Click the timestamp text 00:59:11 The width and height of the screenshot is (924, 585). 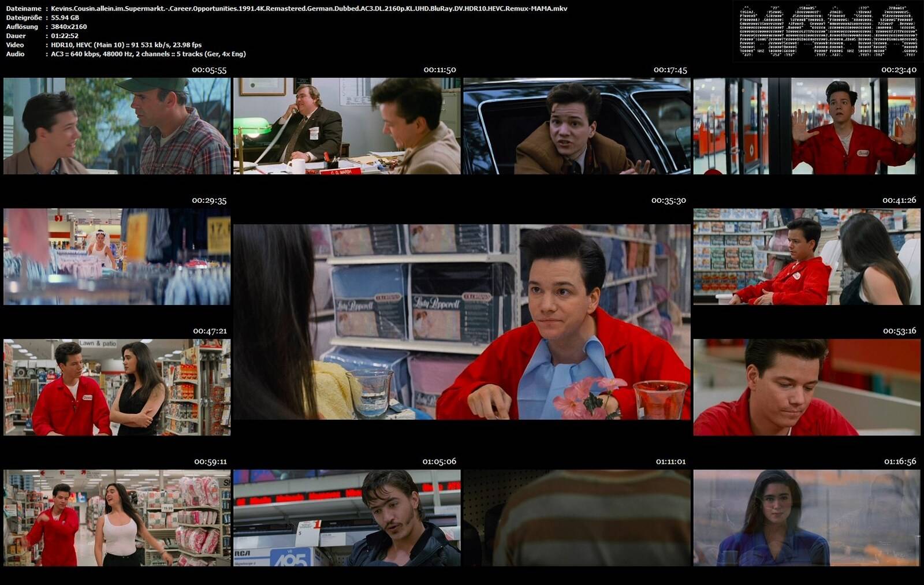[210, 461]
